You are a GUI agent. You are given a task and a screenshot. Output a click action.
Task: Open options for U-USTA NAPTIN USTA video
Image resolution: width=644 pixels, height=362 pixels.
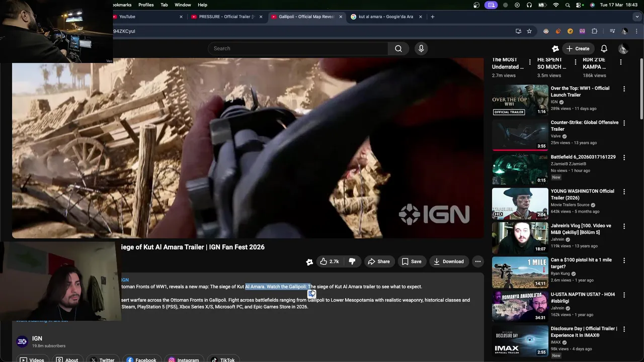click(x=624, y=295)
